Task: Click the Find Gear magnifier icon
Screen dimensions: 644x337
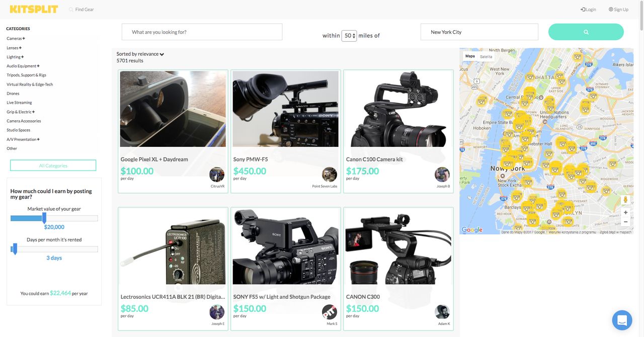Action: coord(71,10)
